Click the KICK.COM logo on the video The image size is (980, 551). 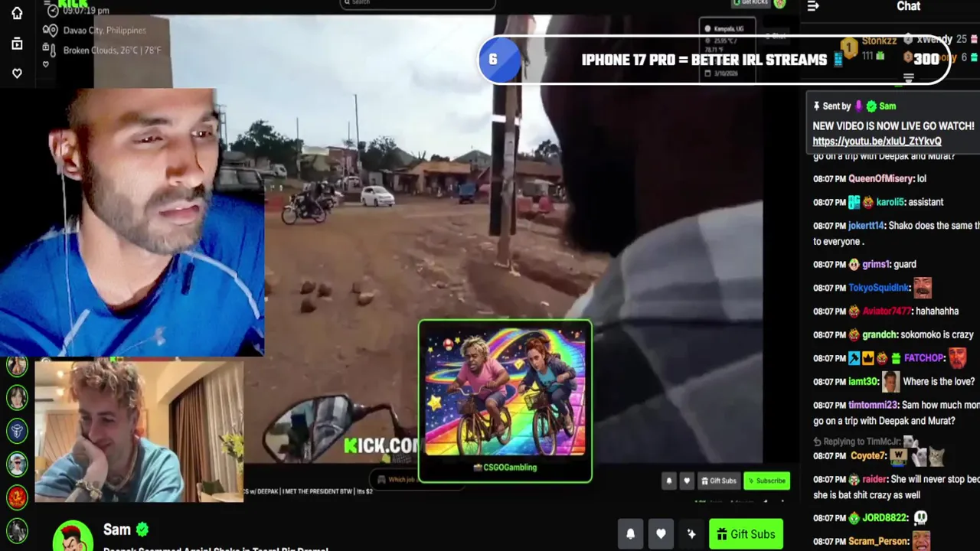381,445
